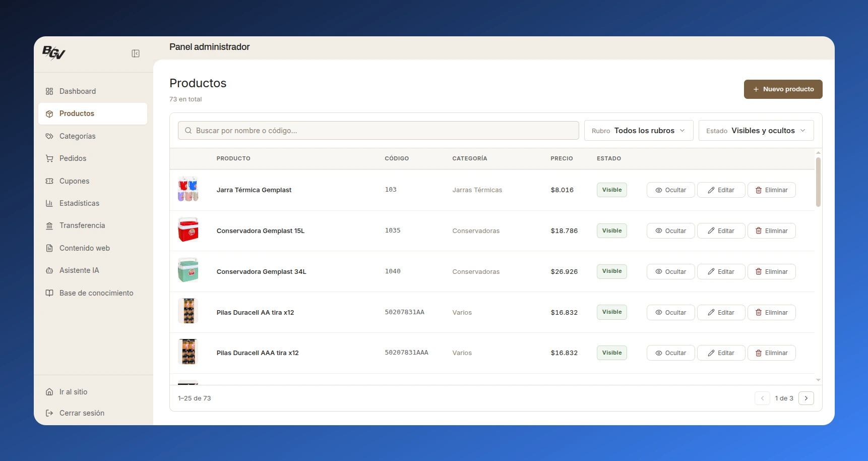
Task: Open the Pedidos shopping cart icon
Action: click(x=49, y=158)
